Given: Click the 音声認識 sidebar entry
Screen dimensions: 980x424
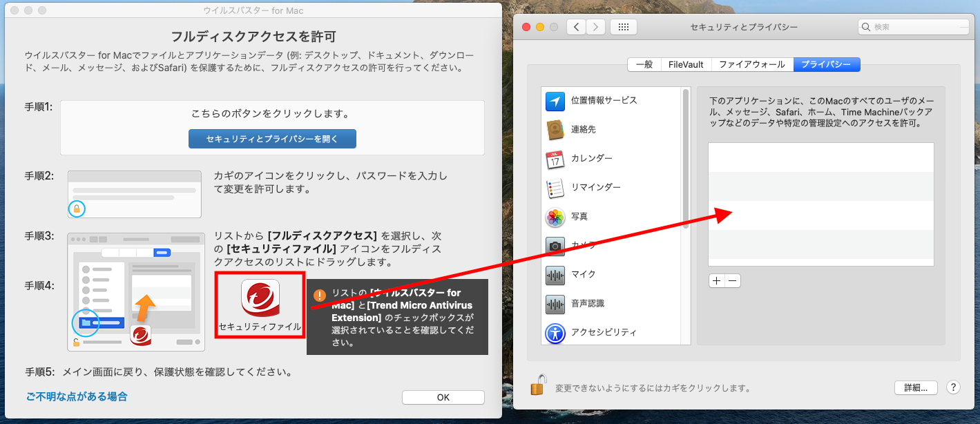Looking at the screenshot, I should 556,303.
